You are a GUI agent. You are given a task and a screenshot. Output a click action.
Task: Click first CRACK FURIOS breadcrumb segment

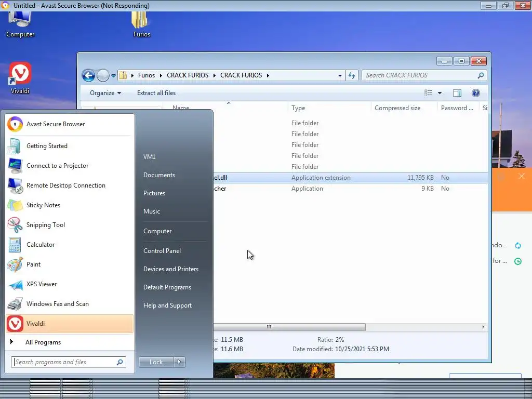[x=188, y=75]
